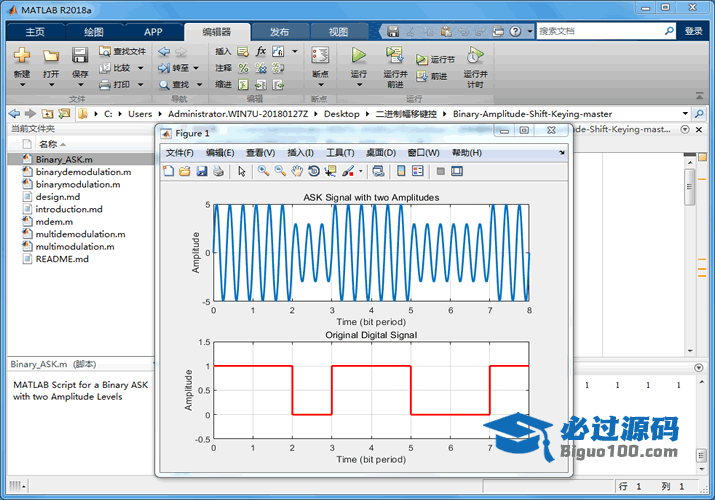Click the back arrow in address bar

[15, 113]
